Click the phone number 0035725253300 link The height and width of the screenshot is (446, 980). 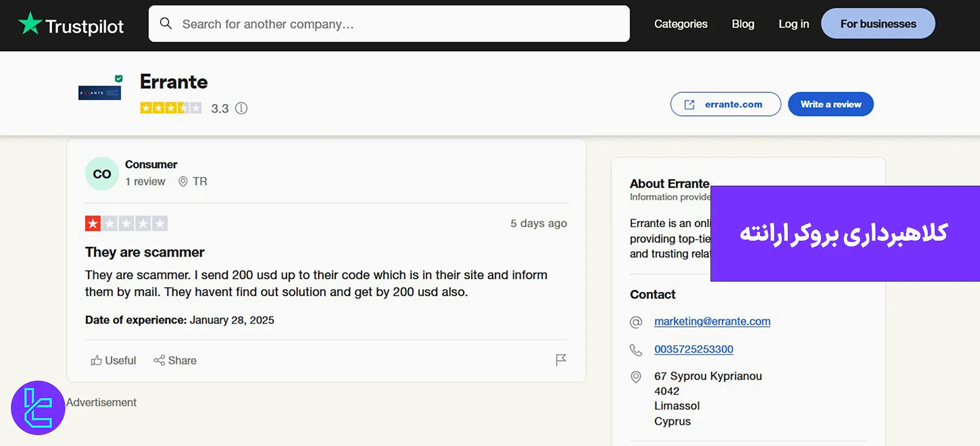click(694, 349)
